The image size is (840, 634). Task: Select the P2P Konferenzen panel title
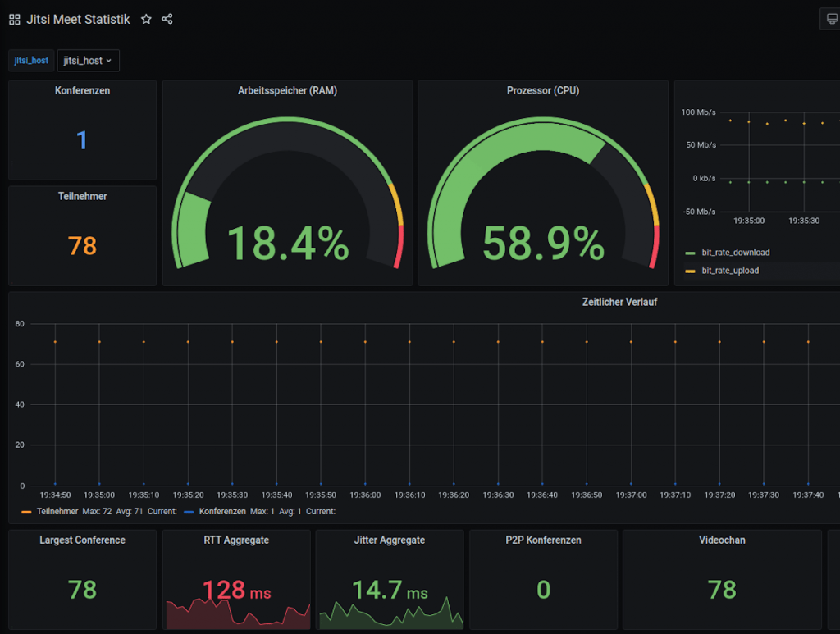click(x=543, y=540)
